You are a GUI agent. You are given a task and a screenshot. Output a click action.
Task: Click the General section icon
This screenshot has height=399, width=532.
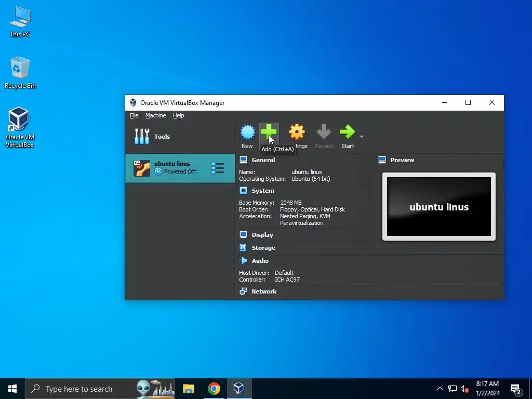tap(243, 160)
